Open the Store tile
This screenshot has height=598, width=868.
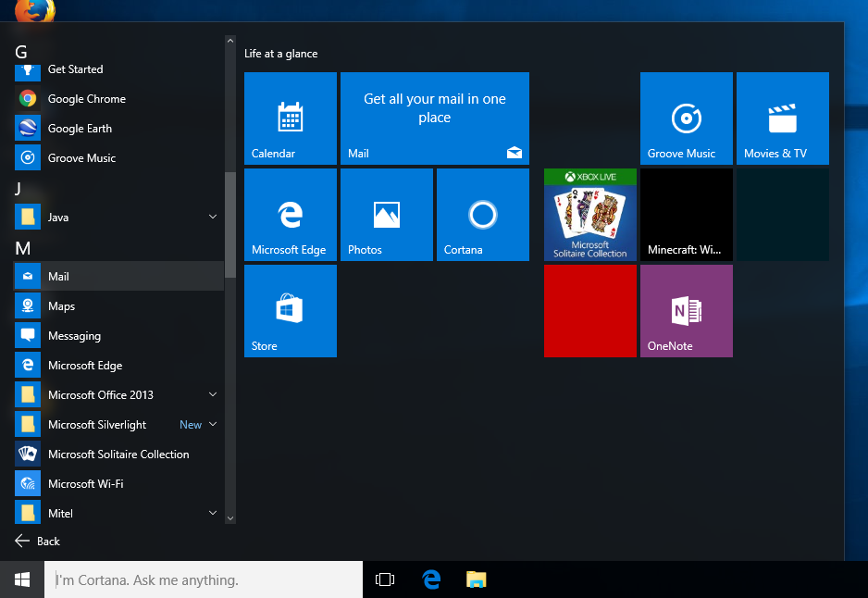tap(290, 310)
